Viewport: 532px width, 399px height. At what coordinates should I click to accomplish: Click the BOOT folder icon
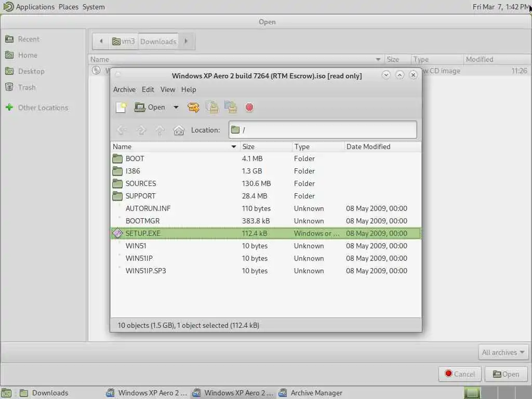117,158
